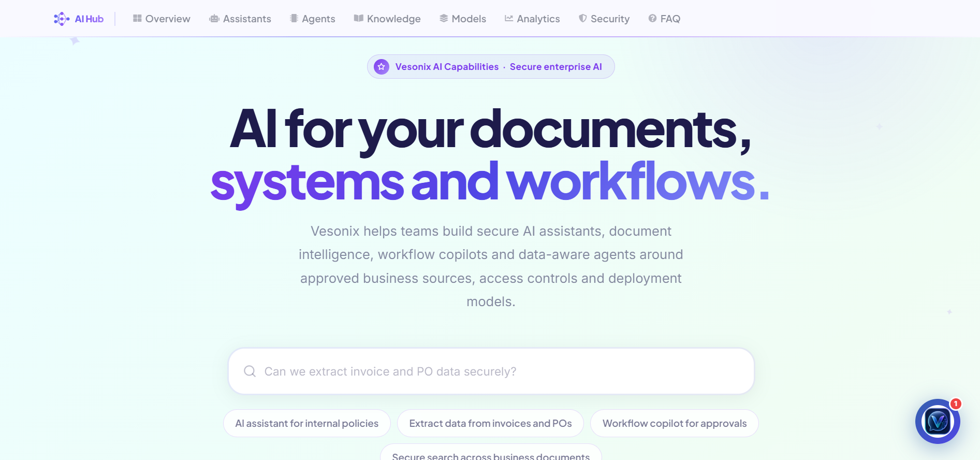Click the Analytics chart icon
This screenshot has width=980, height=460.
(x=509, y=19)
